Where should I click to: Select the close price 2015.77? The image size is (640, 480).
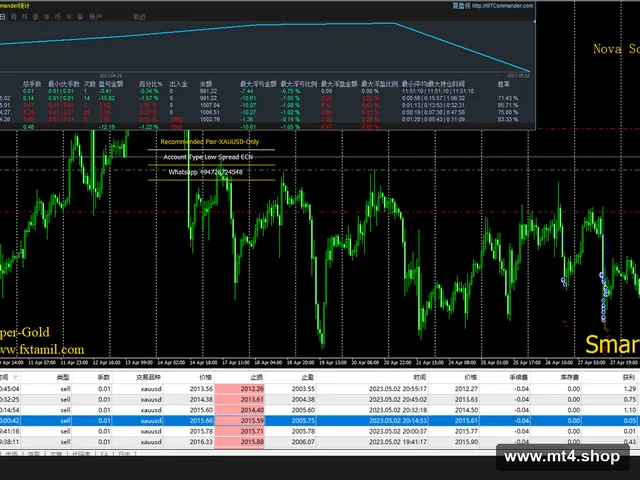[467, 431]
